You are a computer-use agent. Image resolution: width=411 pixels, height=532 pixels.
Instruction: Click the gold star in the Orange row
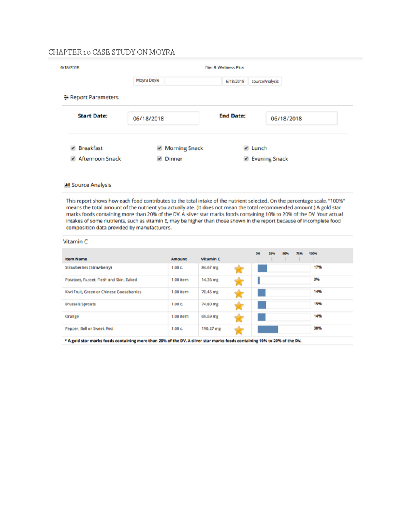point(239,318)
